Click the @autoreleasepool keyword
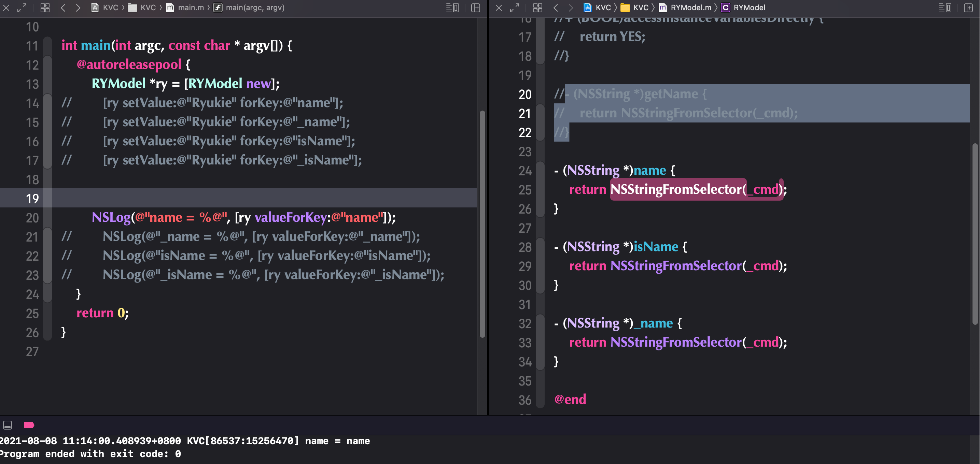The image size is (980, 464). click(129, 64)
